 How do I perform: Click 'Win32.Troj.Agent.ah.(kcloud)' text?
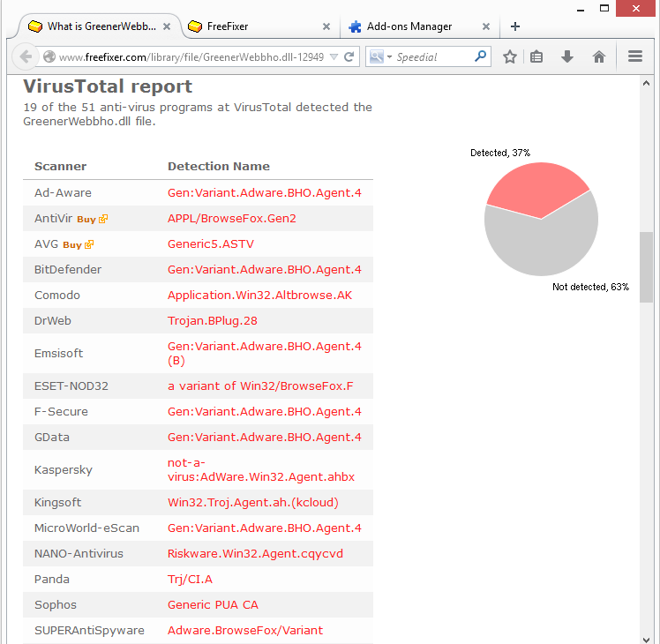pos(253,503)
